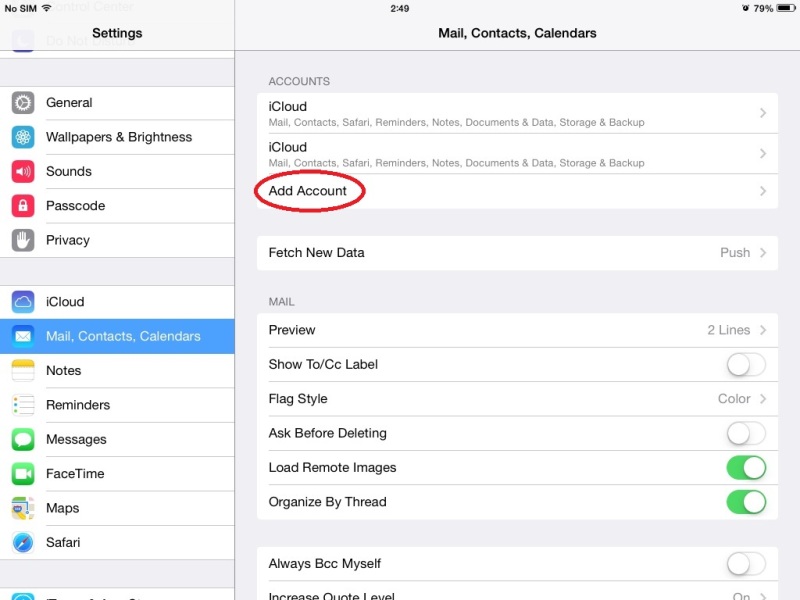Tap the Flag Style label
The width and height of the screenshot is (800, 600).
coord(298,398)
